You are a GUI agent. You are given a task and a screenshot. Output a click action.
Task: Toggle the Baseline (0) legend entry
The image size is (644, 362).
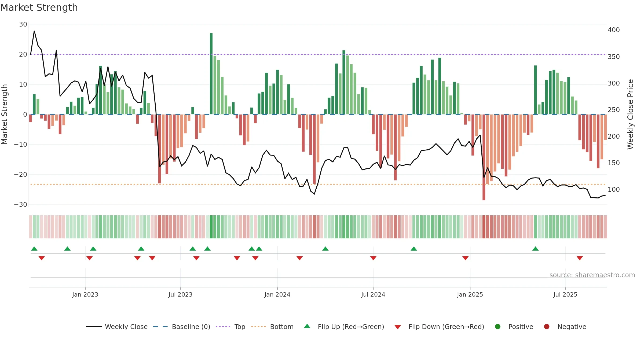(x=182, y=327)
